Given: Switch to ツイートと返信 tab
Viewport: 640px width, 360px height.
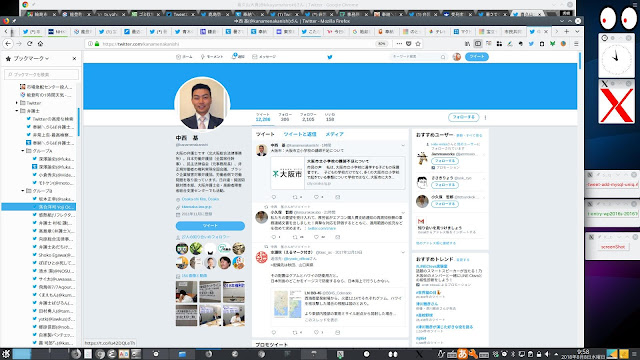Looking at the screenshot, I should (x=300, y=134).
